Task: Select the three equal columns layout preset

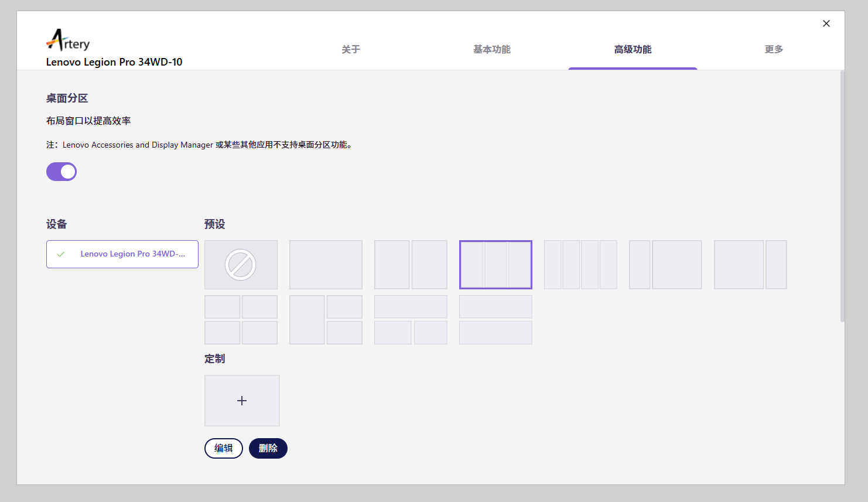Action: pos(495,265)
